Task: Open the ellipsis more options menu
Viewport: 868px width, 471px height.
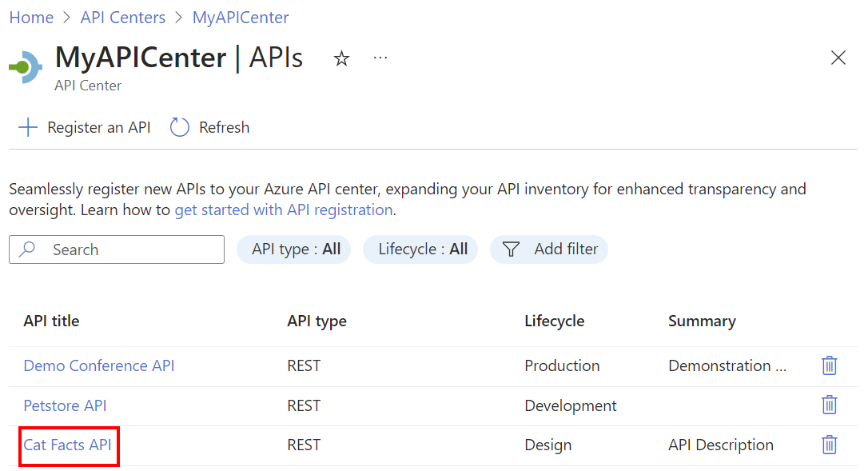Action: [380, 58]
